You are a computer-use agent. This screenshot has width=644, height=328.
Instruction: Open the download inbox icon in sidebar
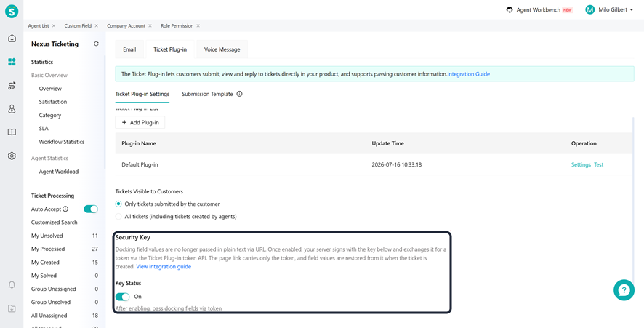pyautogui.click(x=12, y=308)
